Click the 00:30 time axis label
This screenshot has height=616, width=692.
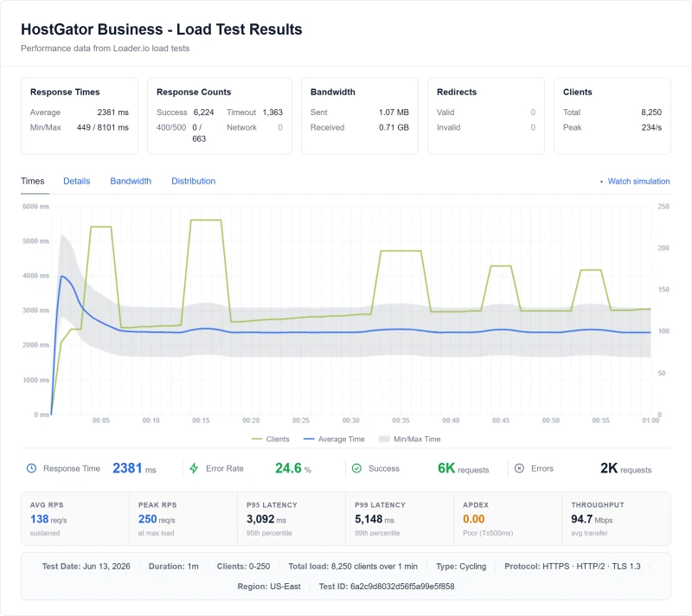[x=351, y=420]
